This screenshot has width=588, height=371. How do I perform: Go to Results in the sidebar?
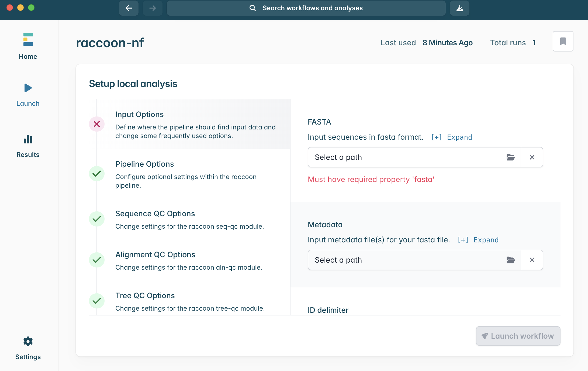pos(28,146)
